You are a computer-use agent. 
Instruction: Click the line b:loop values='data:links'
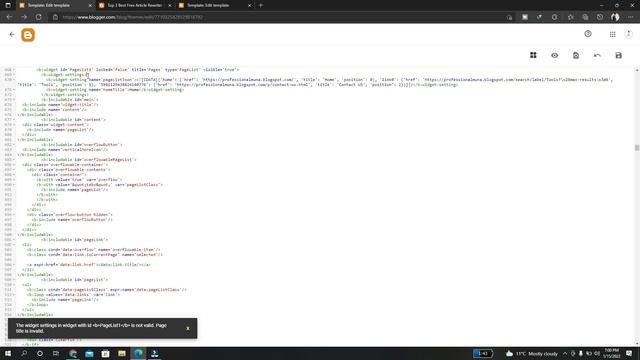[x=73, y=295]
